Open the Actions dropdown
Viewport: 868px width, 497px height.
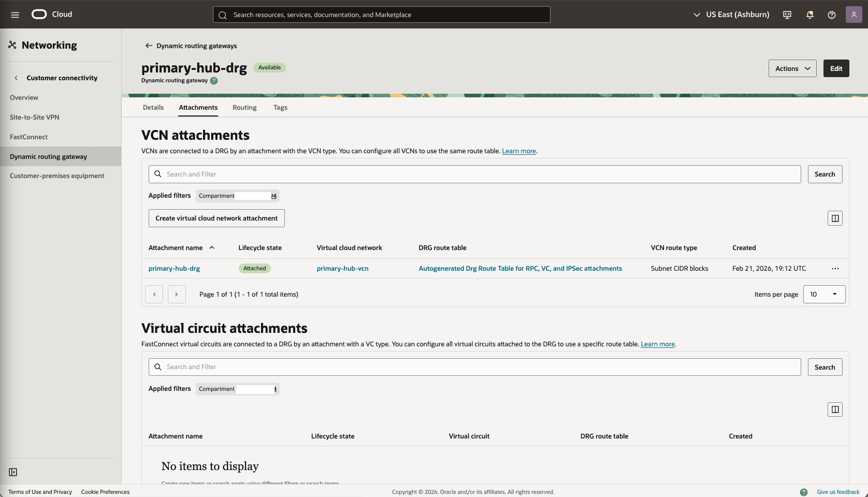click(x=792, y=68)
